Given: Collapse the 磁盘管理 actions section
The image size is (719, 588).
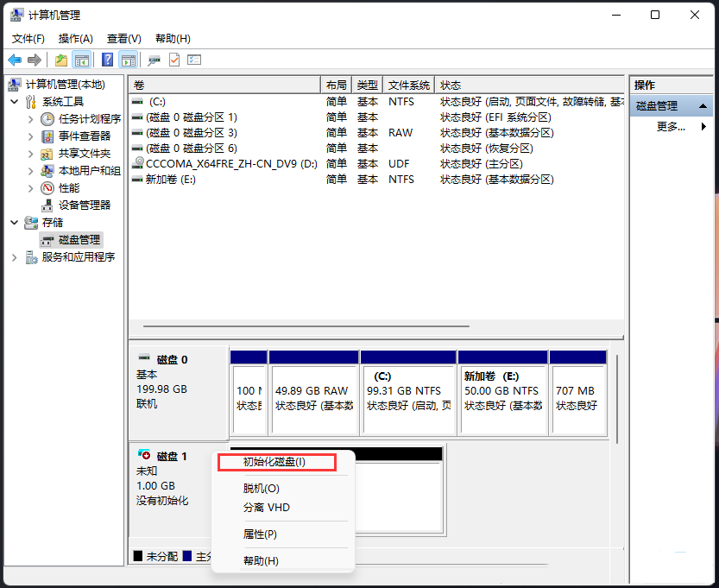Looking at the screenshot, I should [703, 105].
